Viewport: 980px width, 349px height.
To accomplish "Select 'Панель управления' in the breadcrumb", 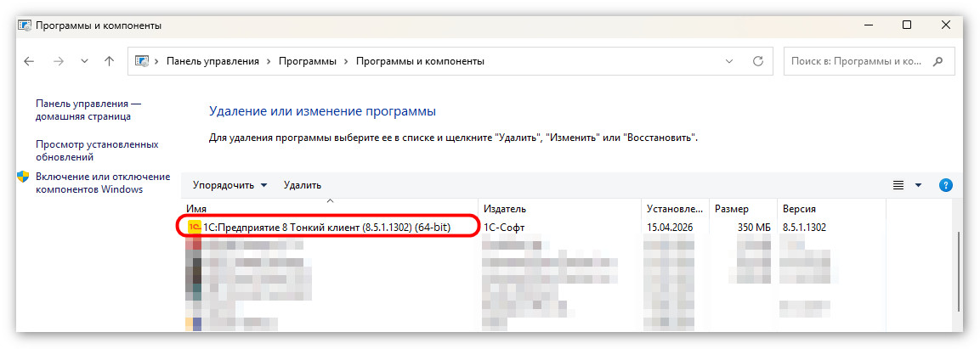I will point(212,61).
